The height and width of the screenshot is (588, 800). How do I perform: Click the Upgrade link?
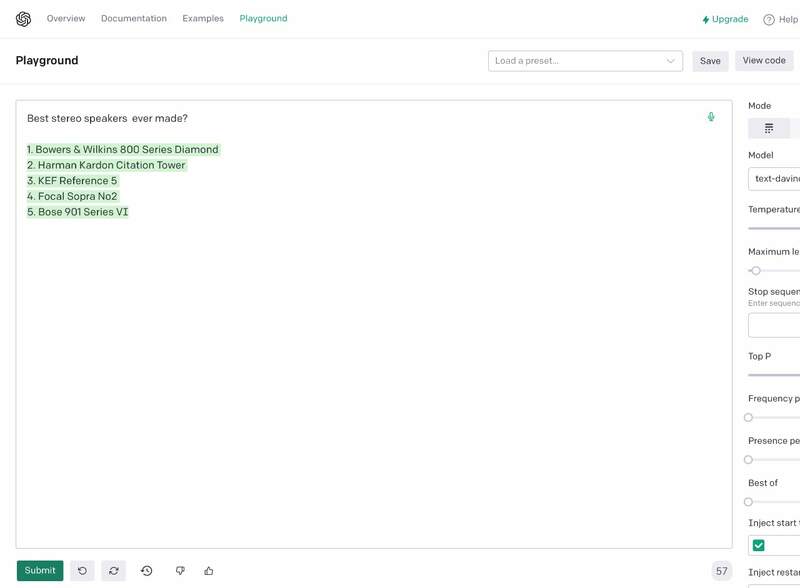[x=725, y=19]
